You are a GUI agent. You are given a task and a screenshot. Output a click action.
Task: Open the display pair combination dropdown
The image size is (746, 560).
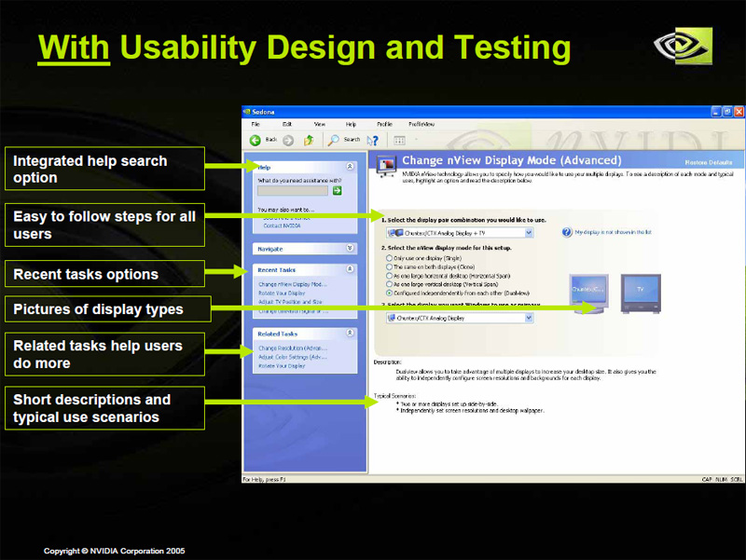pyautogui.click(x=529, y=233)
